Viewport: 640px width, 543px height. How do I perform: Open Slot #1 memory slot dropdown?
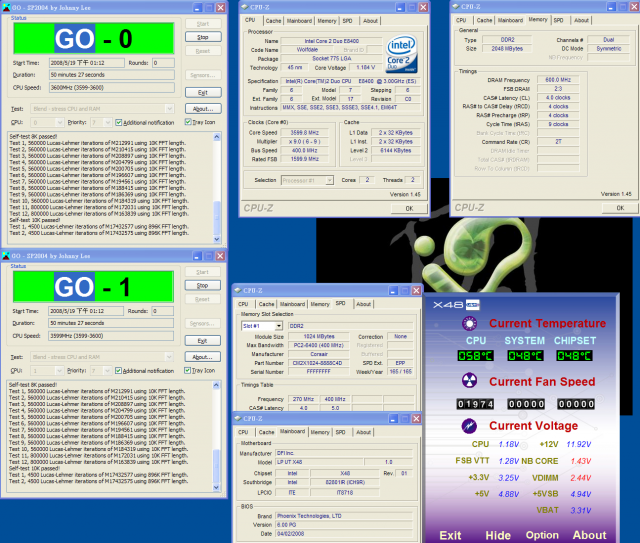278,326
